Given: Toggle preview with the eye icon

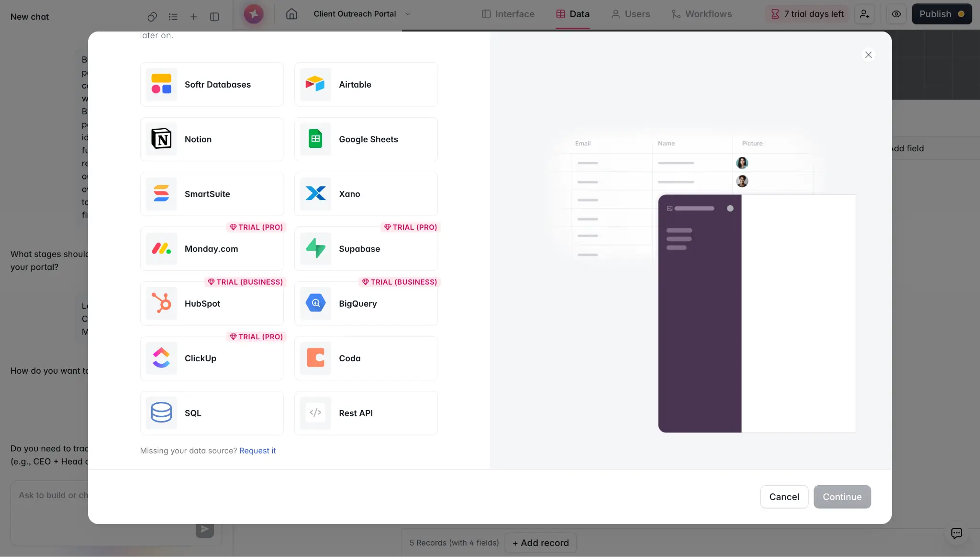Looking at the screenshot, I should pos(896,14).
